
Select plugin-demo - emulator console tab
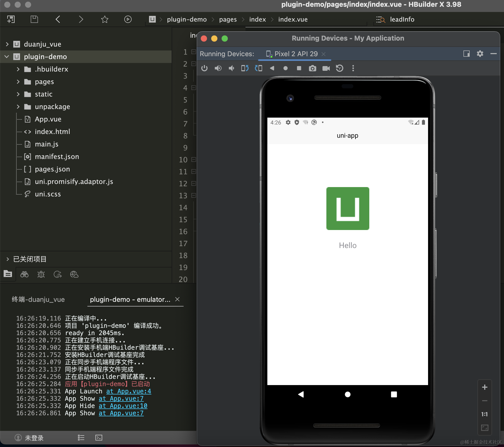tap(130, 299)
